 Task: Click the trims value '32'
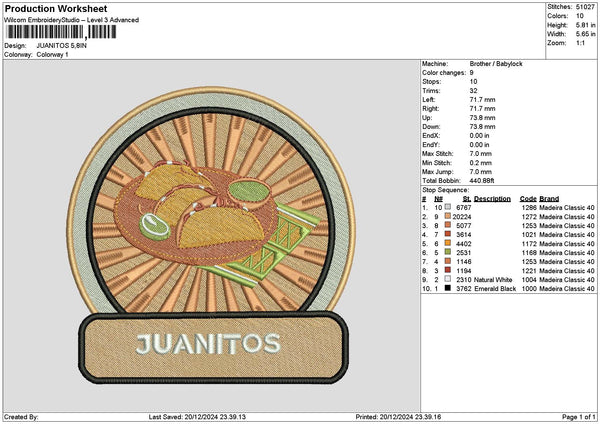click(473, 91)
